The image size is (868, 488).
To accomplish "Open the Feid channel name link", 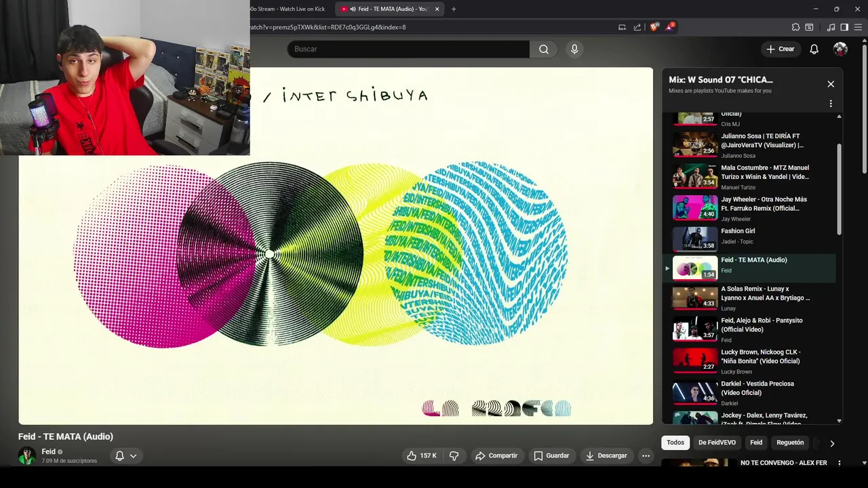I will (48, 451).
